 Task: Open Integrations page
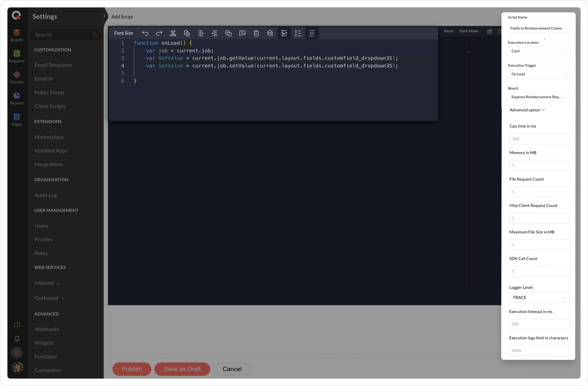coord(49,164)
